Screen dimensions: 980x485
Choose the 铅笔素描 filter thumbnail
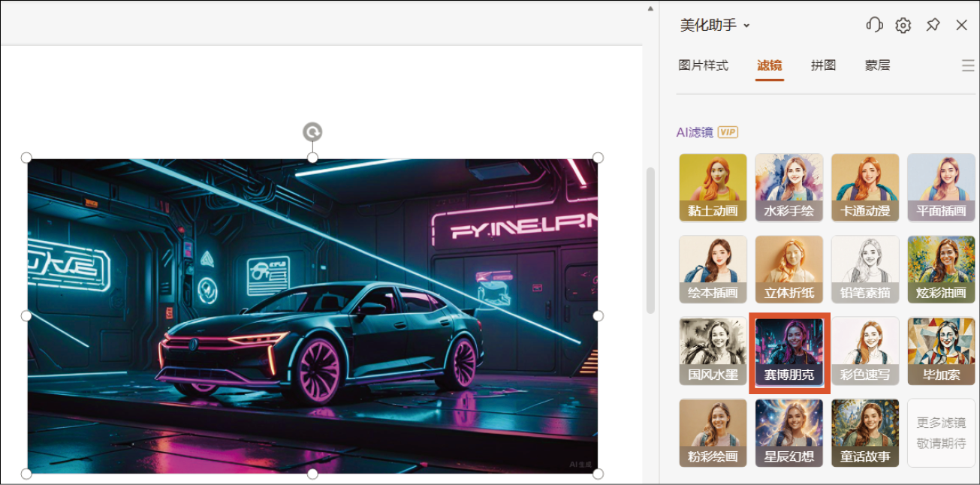[x=864, y=270]
